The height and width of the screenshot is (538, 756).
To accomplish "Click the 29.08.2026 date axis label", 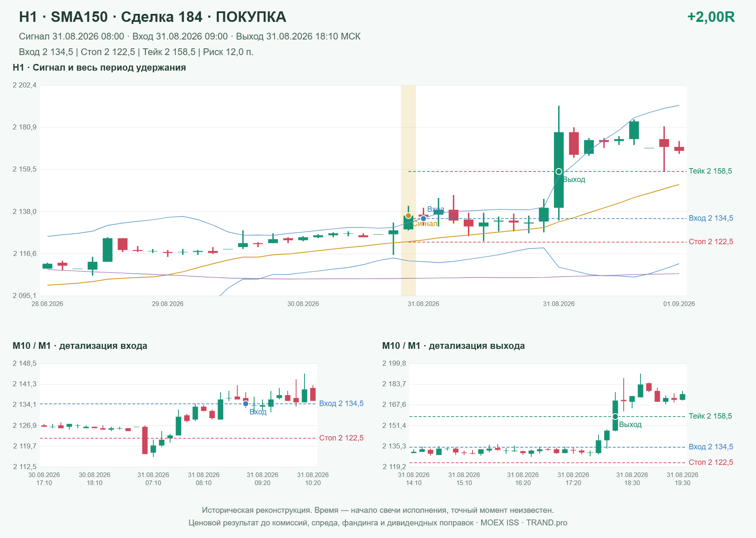I will tap(168, 304).
